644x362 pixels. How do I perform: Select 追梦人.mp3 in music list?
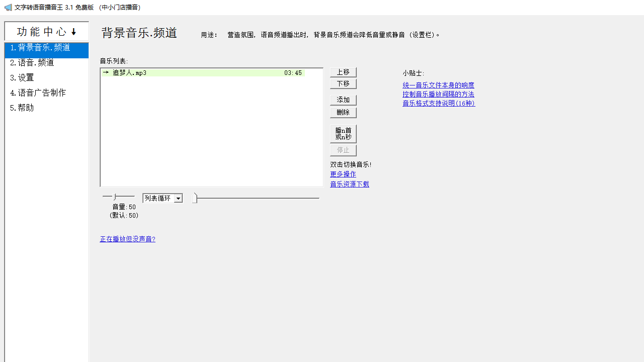202,73
